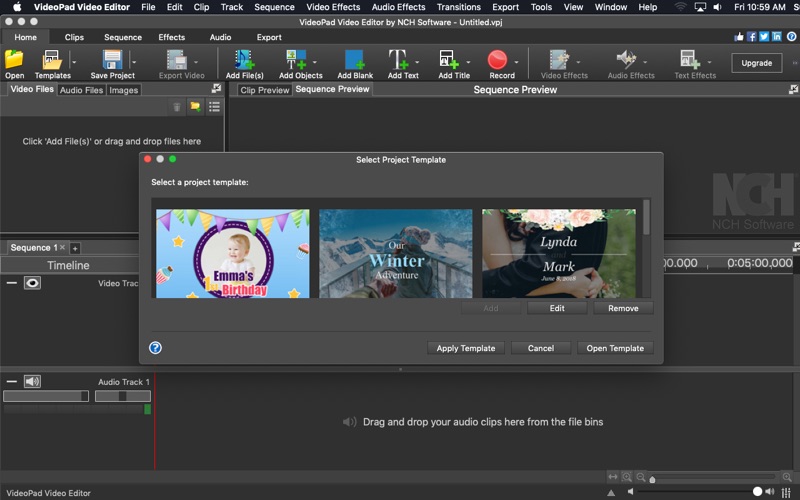Toggle list view in file bin
The image size is (800, 500).
[214, 106]
